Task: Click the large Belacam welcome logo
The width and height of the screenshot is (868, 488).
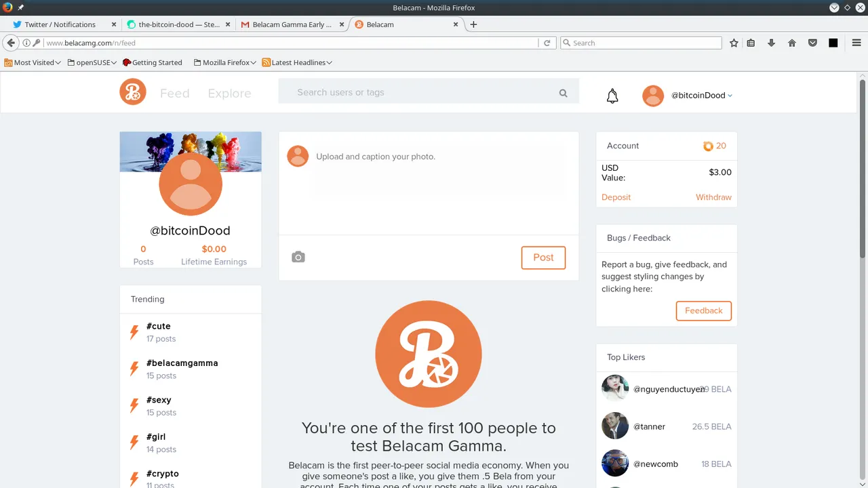Action: click(x=429, y=354)
